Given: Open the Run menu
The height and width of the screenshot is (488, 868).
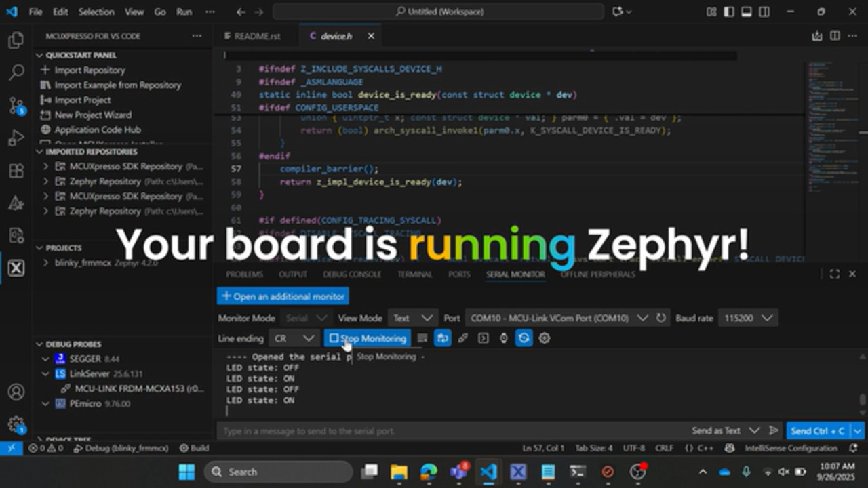Looking at the screenshot, I should [184, 12].
